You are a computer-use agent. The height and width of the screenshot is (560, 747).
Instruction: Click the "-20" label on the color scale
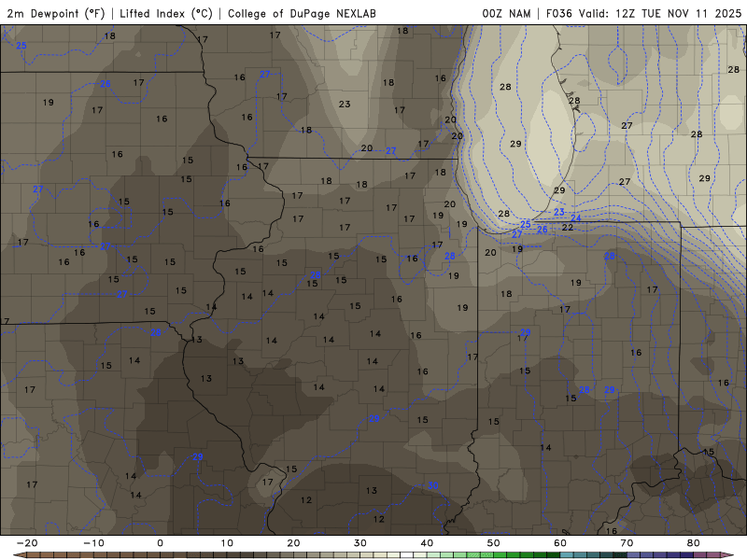coord(27,543)
